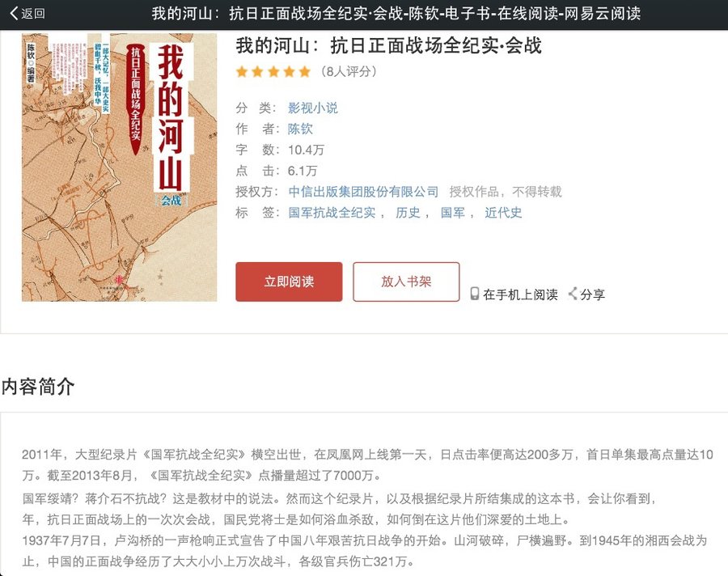
Task: Select the standalone 国军 tag
Action: [x=452, y=213]
